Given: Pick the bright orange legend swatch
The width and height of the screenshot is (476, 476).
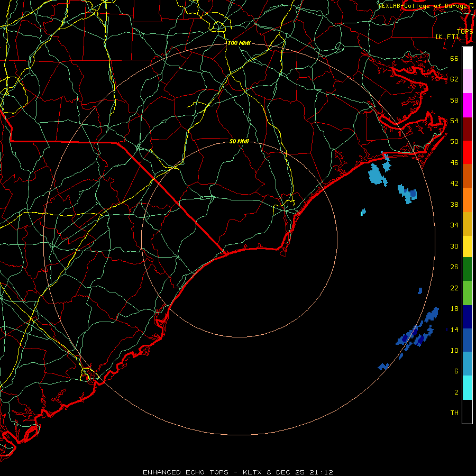Looking at the screenshot, I should point(467,200).
